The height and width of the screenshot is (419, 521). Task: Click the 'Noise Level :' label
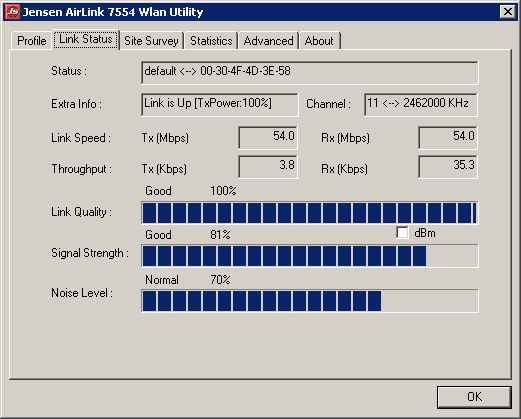click(82, 293)
